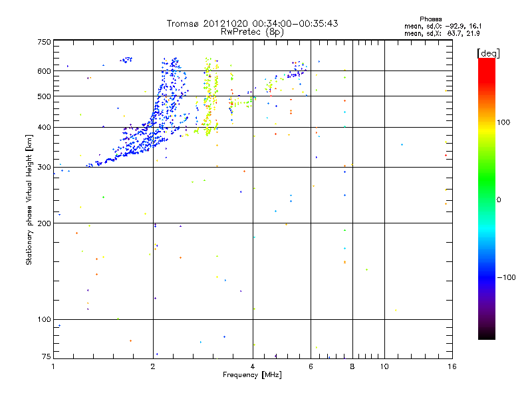
Task: Click the 'Frequency [MHz]' axis label
Action: click(252, 375)
